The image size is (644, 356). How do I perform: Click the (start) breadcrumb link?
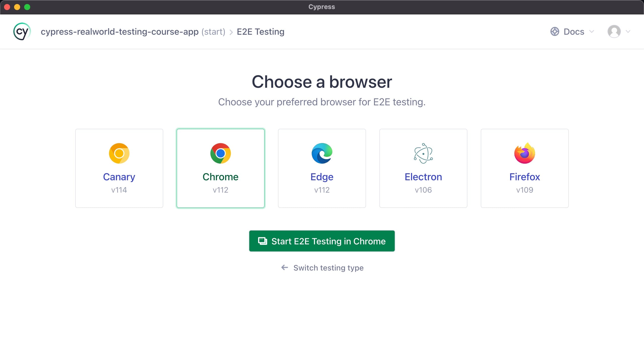click(x=213, y=31)
